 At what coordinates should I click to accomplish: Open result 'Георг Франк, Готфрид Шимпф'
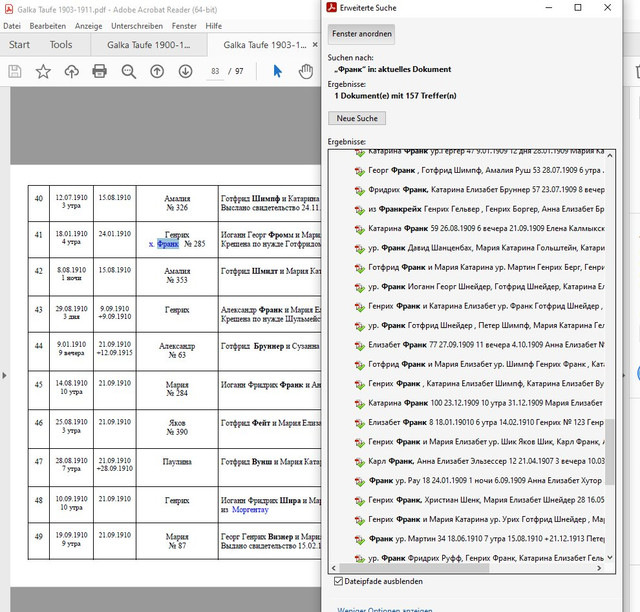(486, 170)
